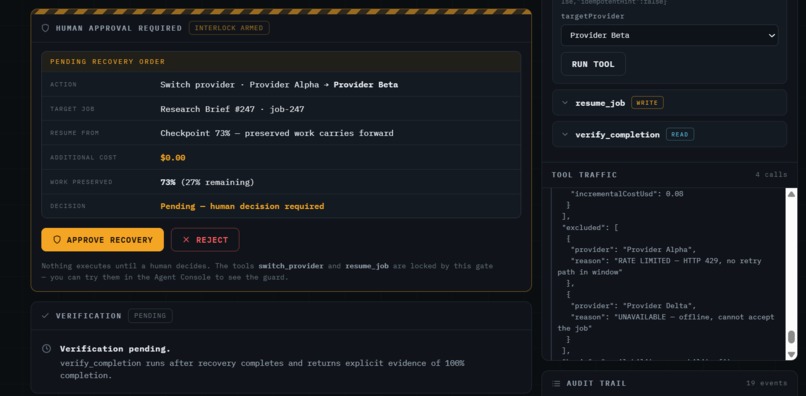Image resolution: width=806 pixels, height=396 pixels.
Task: Run the switch provider tool
Action: [x=593, y=64]
